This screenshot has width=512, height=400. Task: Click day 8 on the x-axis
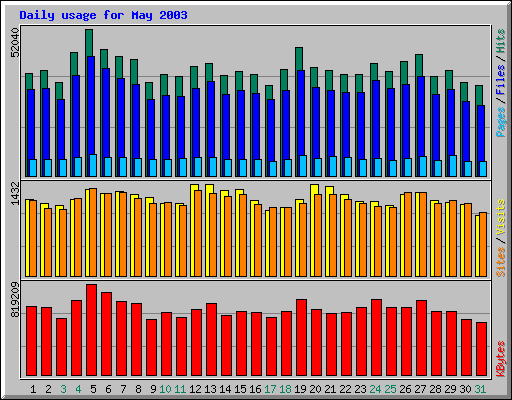pyautogui.click(x=138, y=389)
